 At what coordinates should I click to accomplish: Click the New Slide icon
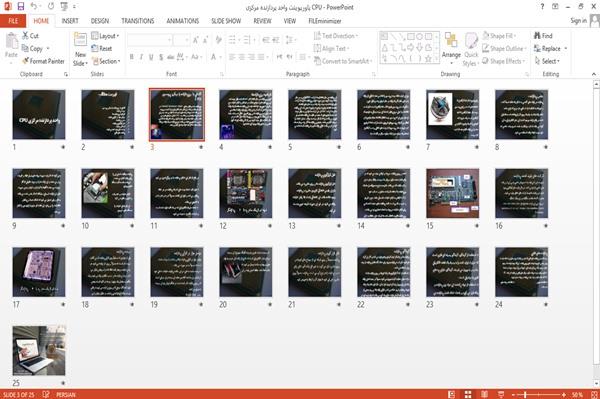(80, 40)
